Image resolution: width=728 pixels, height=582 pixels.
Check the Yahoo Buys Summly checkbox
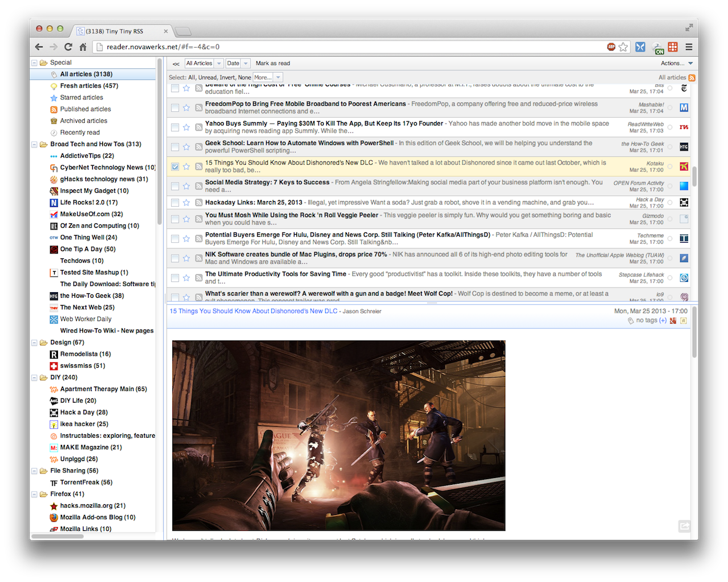(175, 127)
